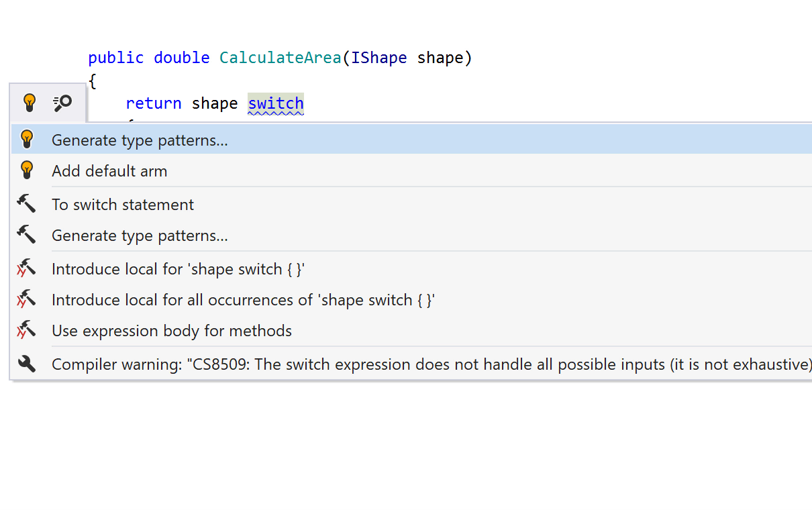Click the lightbulb icon beside Add default arm
The image size is (812, 510).
pyautogui.click(x=27, y=170)
